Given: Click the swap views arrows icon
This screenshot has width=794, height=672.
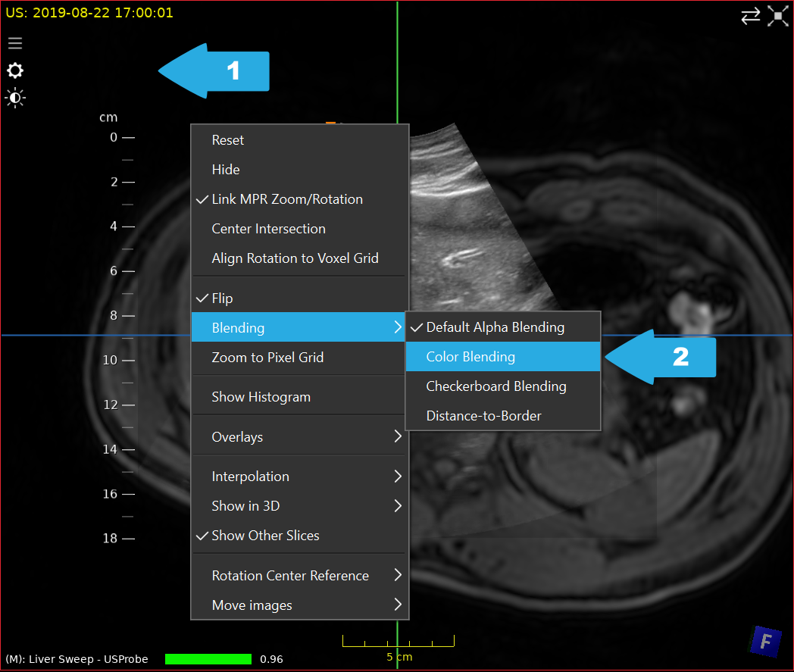Looking at the screenshot, I should pyautogui.click(x=750, y=17).
